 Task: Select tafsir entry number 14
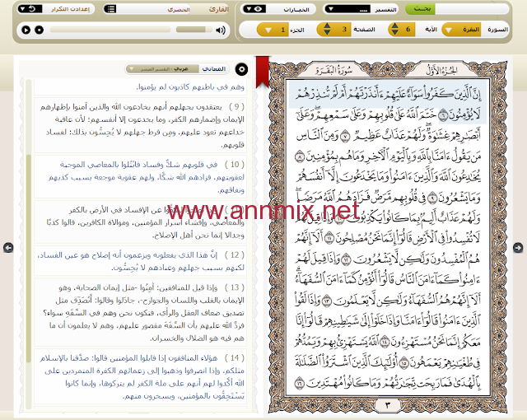click(141, 376)
